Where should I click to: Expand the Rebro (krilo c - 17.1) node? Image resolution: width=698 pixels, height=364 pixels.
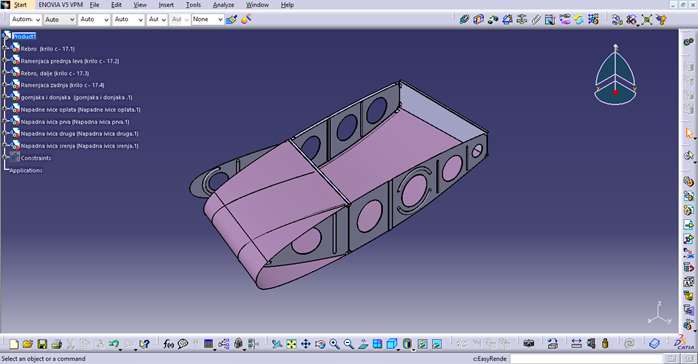coord(5,48)
